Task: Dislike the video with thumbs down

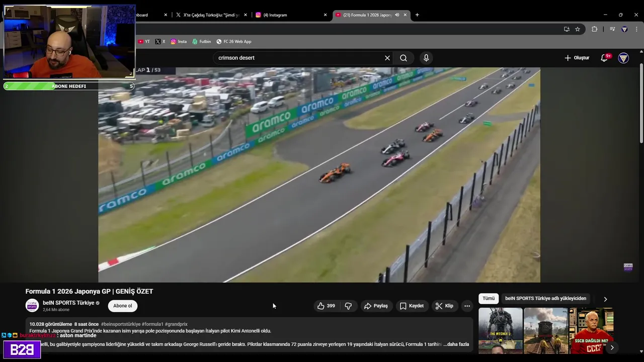Action: [348, 306]
